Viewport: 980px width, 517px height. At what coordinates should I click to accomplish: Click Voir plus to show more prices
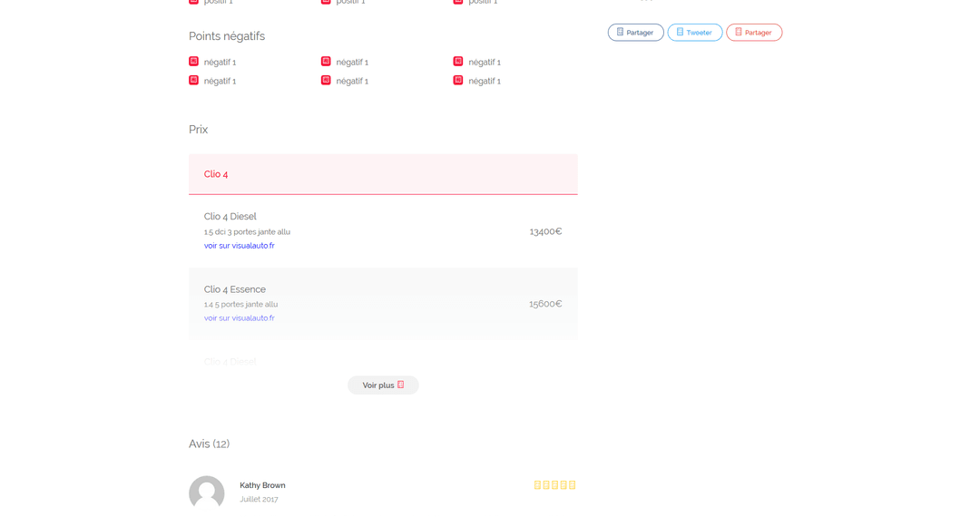point(383,385)
